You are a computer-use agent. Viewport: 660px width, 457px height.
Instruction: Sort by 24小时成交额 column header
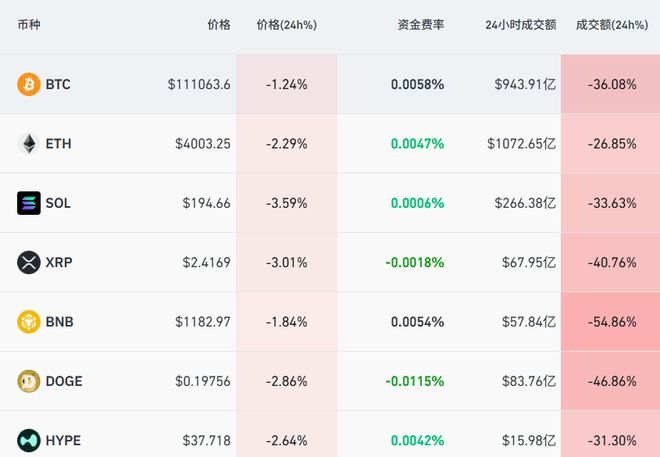coord(521,25)
